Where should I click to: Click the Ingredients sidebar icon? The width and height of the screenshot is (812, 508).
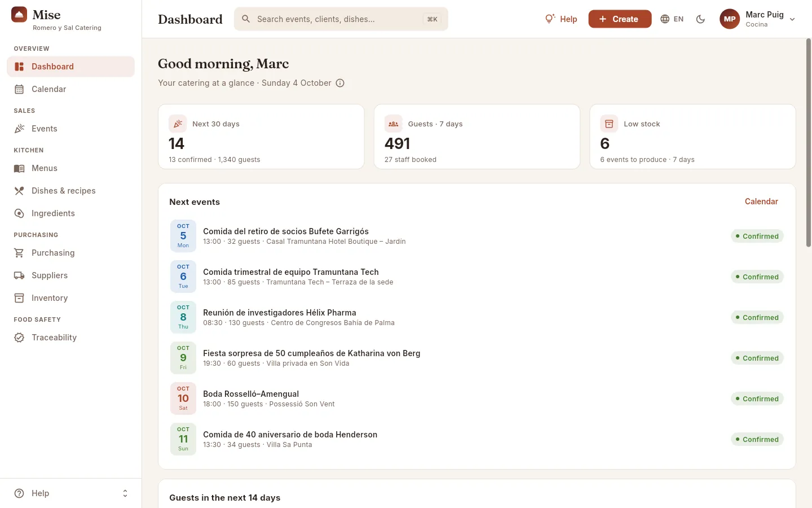19,213
